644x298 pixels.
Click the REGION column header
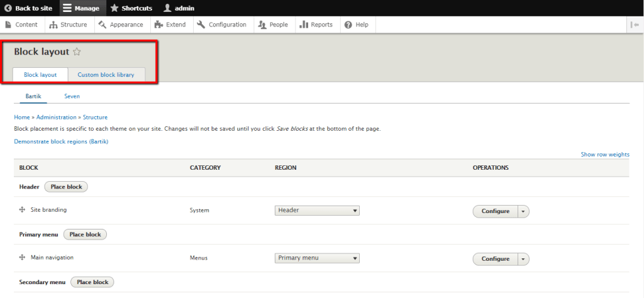coord(286,168)
